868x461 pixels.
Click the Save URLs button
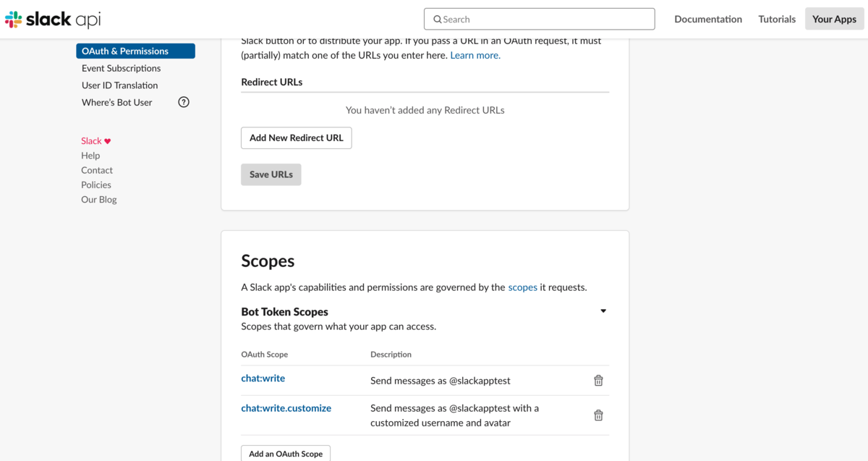tap(271, 174)
